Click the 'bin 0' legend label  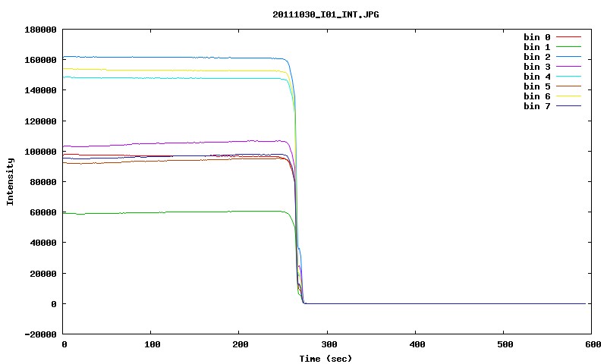click(x=537, y=37)
